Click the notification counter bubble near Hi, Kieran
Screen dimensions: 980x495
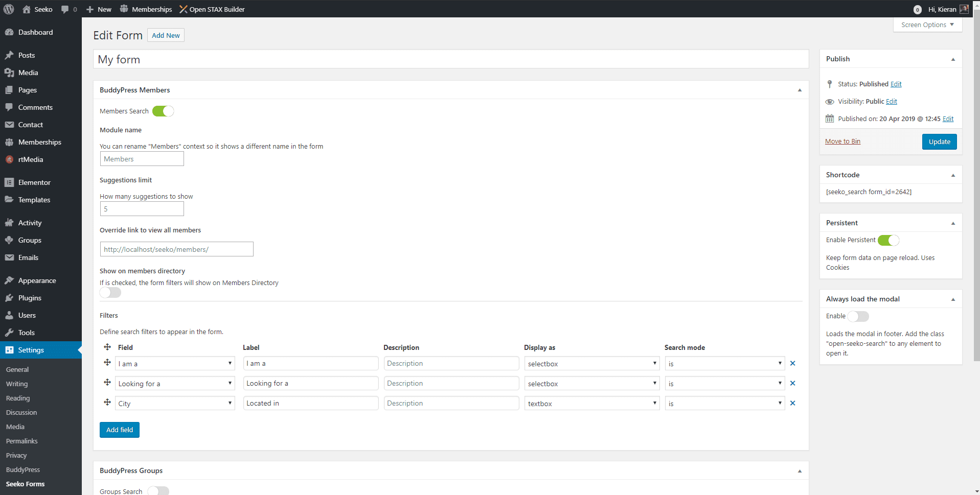click(918, 10)
